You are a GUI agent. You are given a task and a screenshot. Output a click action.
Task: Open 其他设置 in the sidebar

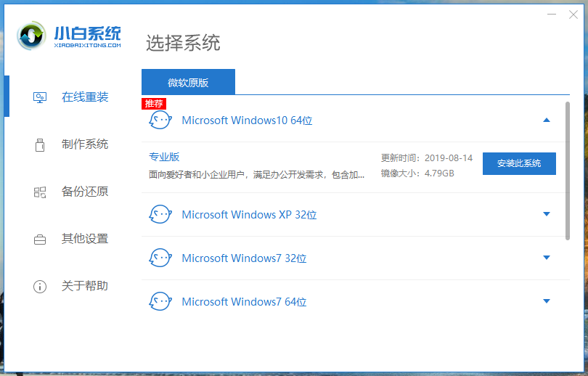point(85,239)
